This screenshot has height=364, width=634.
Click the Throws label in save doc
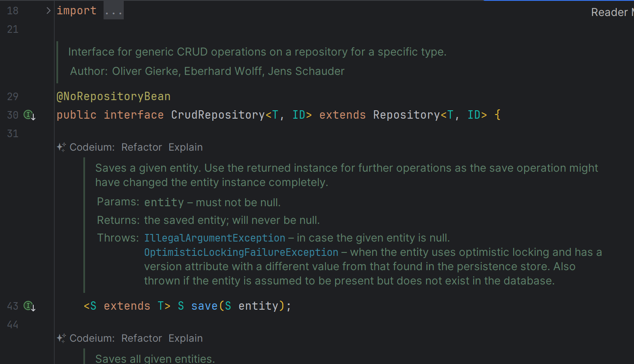[x=118, y=238]
